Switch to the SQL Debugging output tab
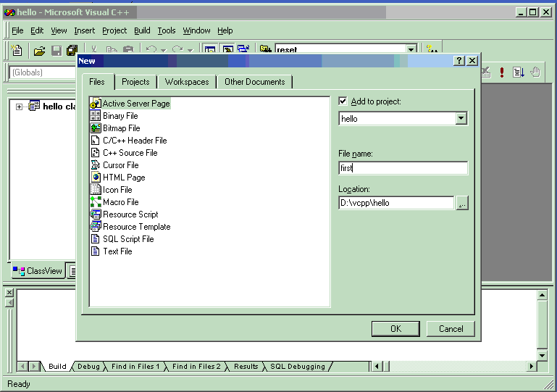Viewport: 557px width, 392px height. tap(297, 367)
